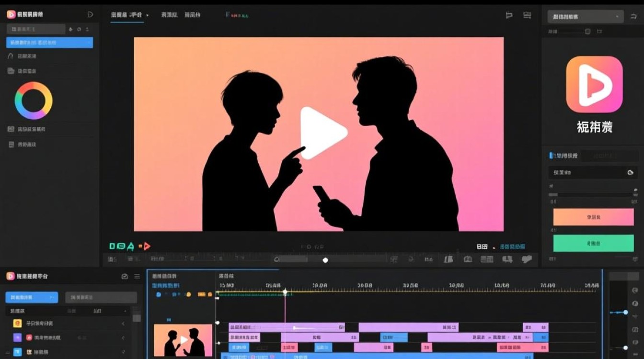Screen dimensions: 644x359
Task: Click the blue circle icon in timeline track header
Action: [159, 295]
